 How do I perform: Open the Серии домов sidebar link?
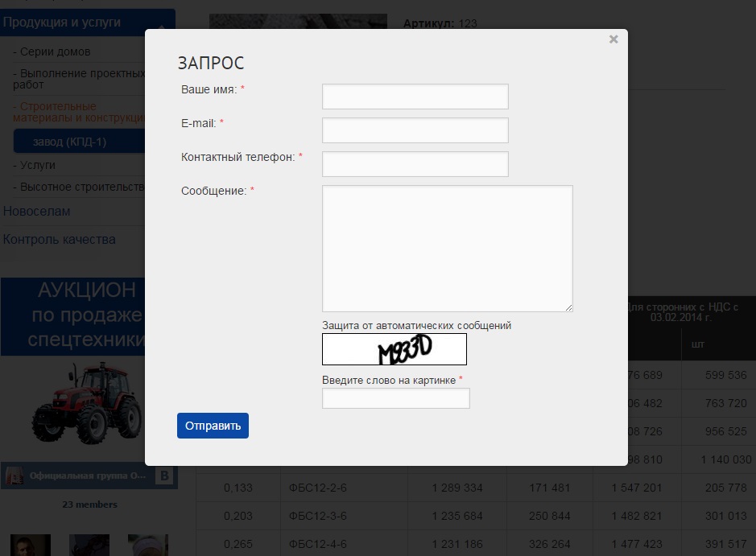click(55, 51)
